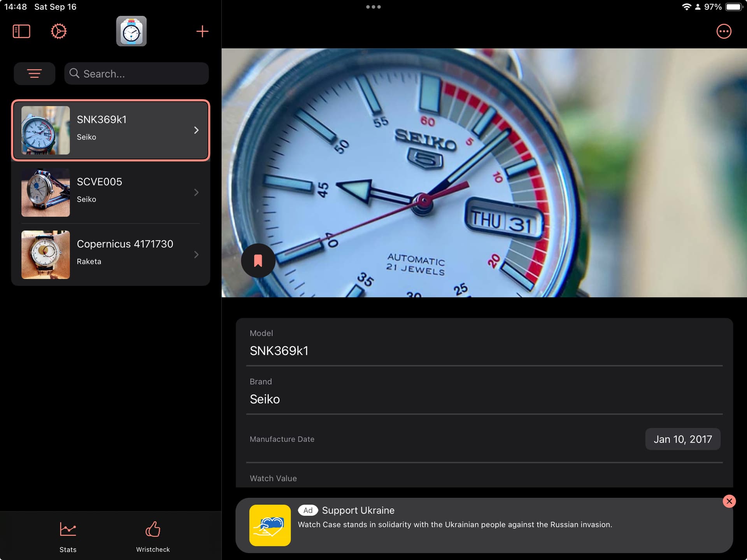
Task: Open the filter and sort menu
Action: (x=35, y=73)
